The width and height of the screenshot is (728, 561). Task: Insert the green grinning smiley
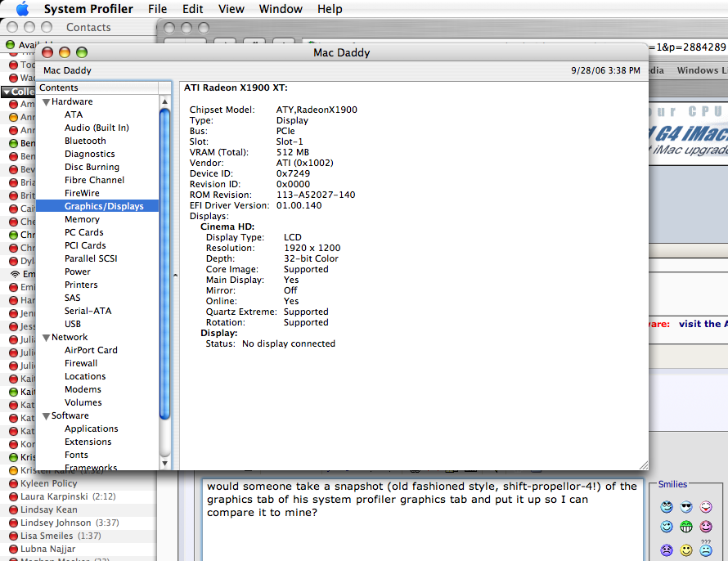[x=686, y=527]
